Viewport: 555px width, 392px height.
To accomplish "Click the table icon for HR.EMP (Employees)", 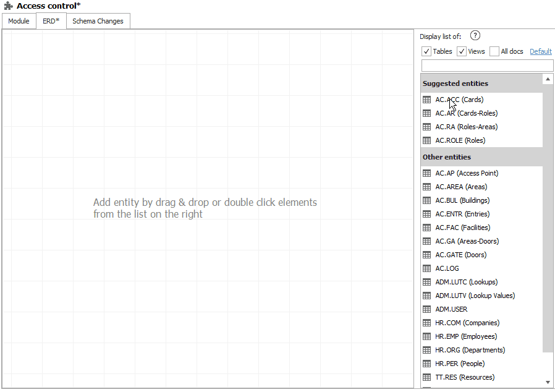I will pos(426,336).
